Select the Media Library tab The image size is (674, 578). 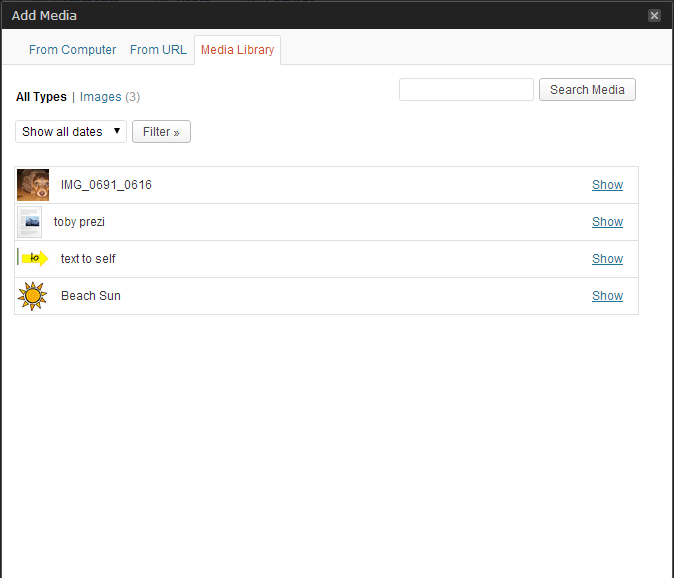click(237, 50)
